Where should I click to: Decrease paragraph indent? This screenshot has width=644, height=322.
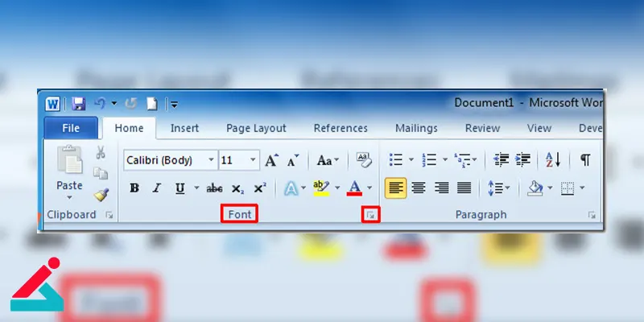[x=501, y=159]
